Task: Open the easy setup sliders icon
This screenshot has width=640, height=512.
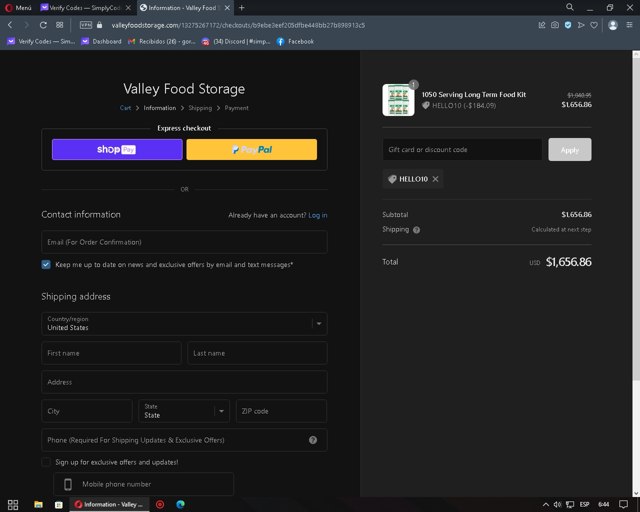Action: point(629,25)
